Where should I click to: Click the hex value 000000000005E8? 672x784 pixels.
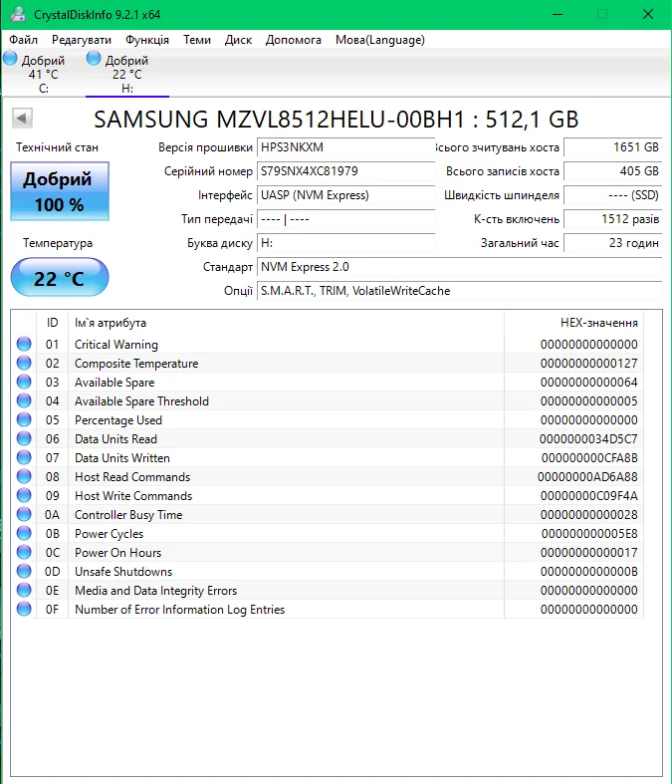pyautogui.click(x=589, y=534)
